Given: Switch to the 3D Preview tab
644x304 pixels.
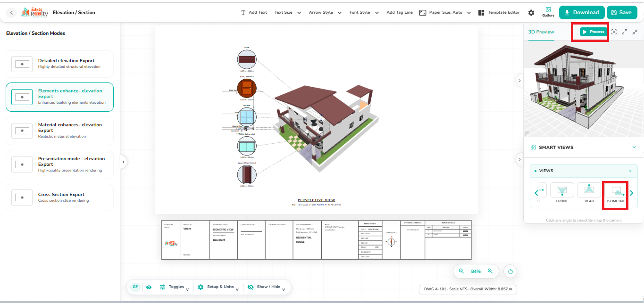Looking at the screenshot, I should [541, 32].
